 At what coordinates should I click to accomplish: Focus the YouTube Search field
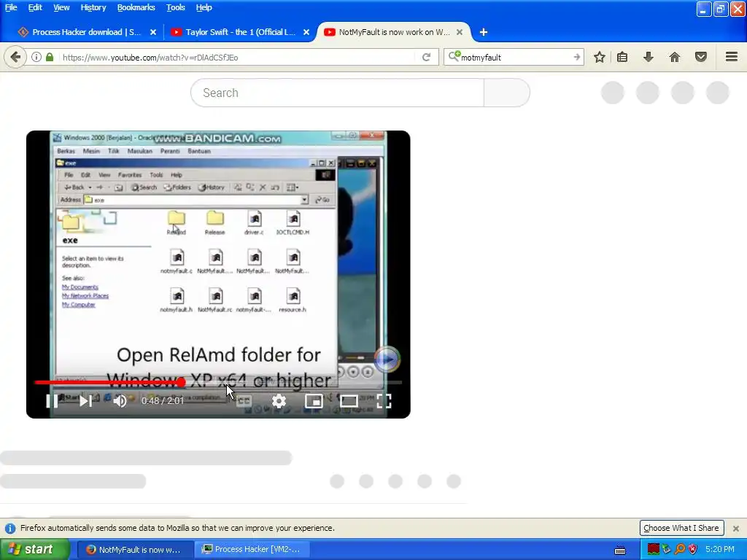tap(337, 93)
